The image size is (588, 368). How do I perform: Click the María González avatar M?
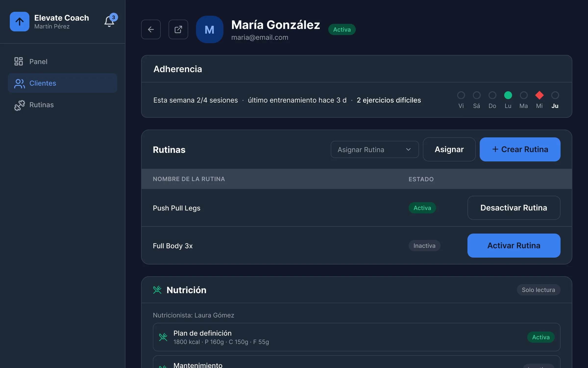coord(210,29)
